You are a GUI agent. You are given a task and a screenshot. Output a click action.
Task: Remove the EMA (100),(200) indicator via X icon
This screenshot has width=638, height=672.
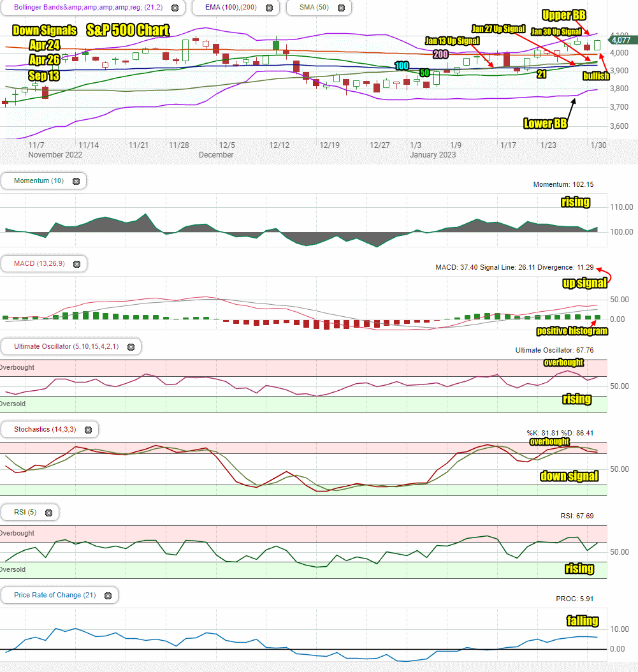point(269,8)
